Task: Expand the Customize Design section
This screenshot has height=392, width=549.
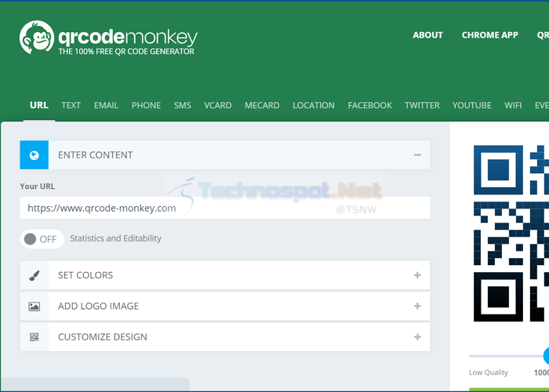Action: tap(417, 336)
